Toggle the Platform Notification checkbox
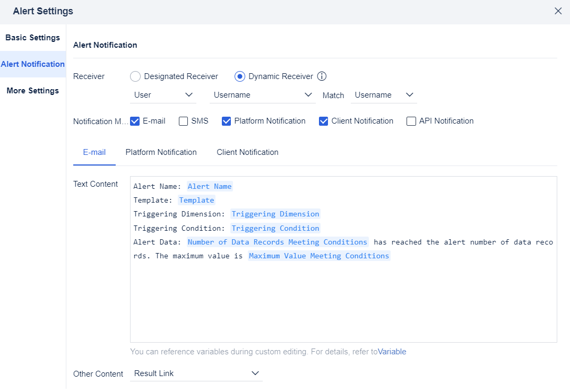Viewport: 570px width, 392px height. coord(226,121)
